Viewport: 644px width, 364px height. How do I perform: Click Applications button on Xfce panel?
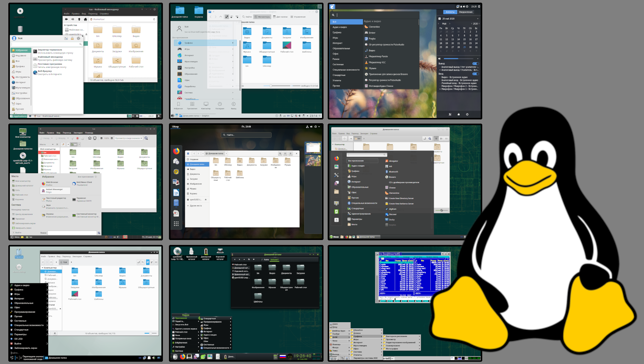tap(19, 116)
